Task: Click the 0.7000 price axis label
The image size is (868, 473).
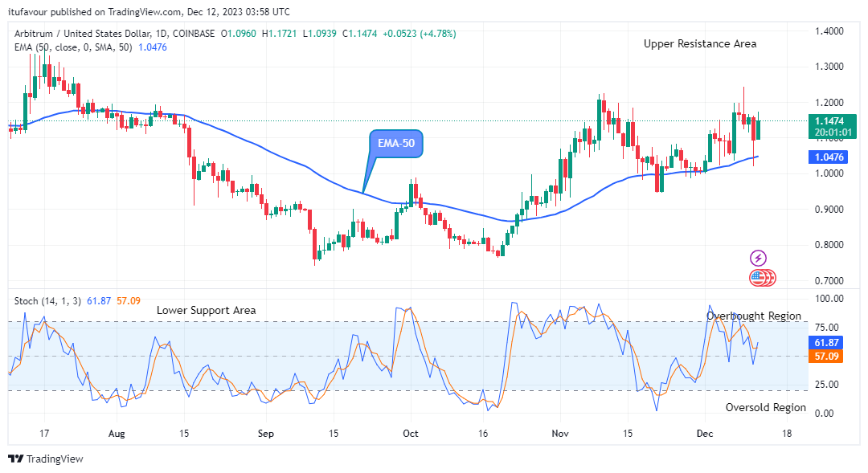Action: (x=829, y=281)
